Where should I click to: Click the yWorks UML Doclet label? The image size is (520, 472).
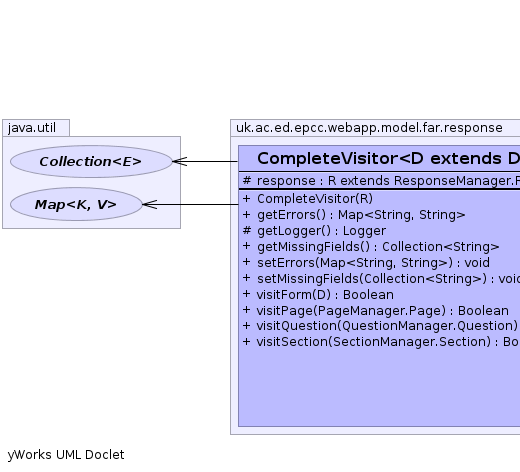pos(66,455)
